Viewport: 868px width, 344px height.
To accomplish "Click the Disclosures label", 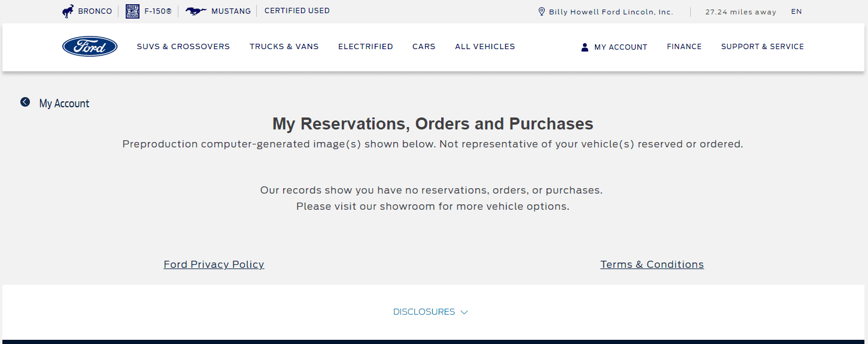I will coord(424,312).
